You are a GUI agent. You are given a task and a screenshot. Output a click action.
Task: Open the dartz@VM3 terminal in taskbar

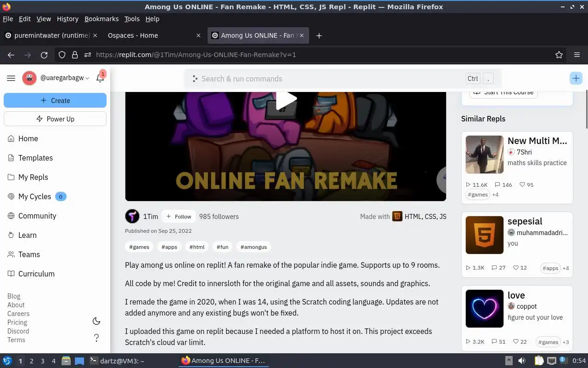[117, 361]
